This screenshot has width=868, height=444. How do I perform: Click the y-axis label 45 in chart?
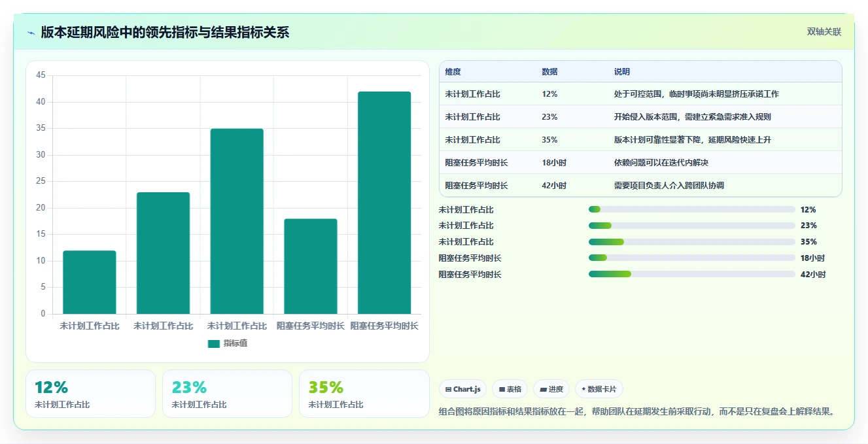(x=41, y=76)
